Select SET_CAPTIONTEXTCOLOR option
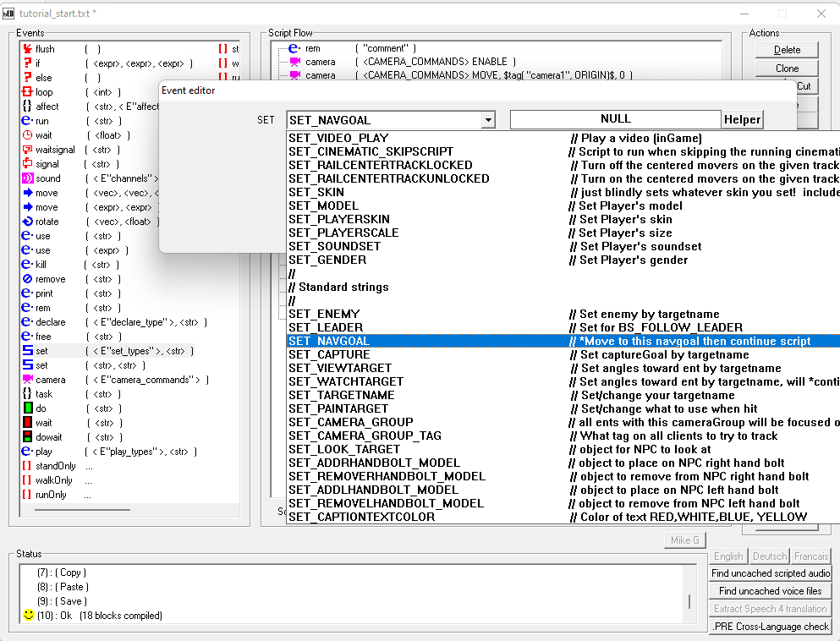 [563, 517]
